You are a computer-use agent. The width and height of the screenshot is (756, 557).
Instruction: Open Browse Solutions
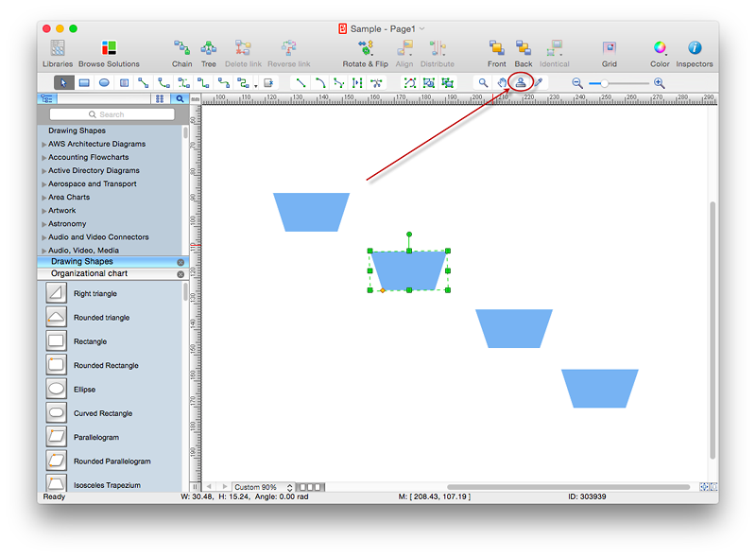pyautogui.click(x=109, y=54)
